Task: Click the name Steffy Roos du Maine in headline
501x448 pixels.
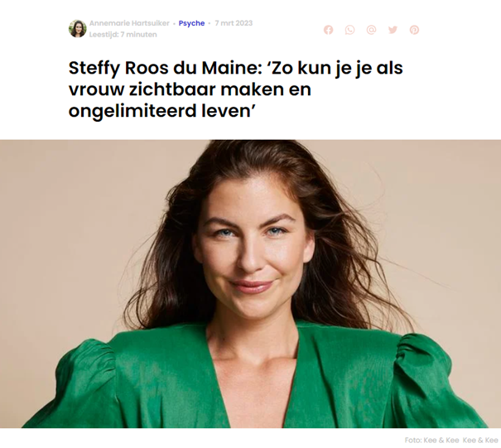Action: pos(163,68)
